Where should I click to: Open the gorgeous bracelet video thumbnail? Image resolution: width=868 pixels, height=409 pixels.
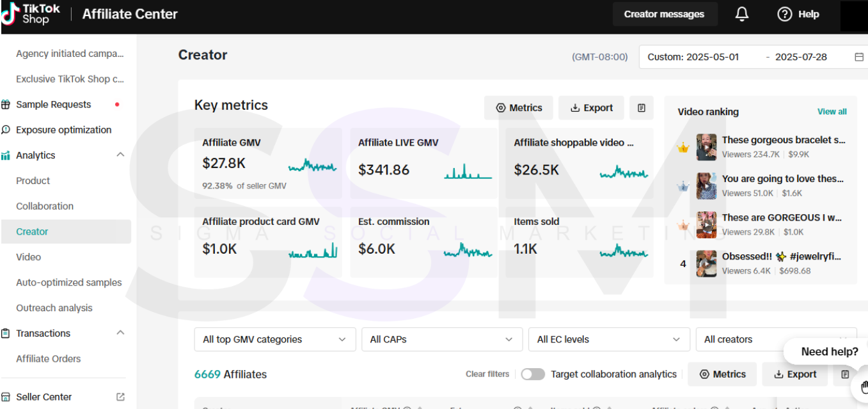(707, 148)
